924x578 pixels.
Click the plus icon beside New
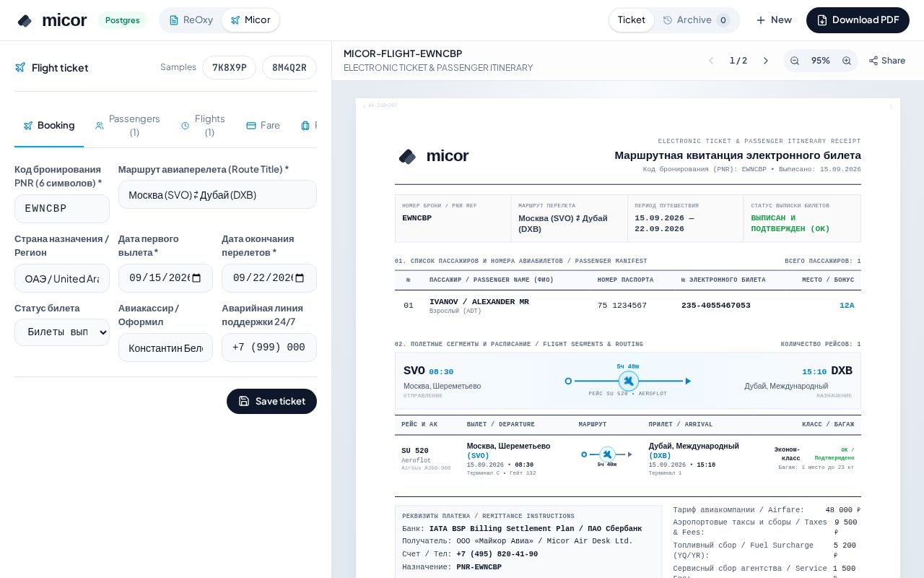point(761,20)
